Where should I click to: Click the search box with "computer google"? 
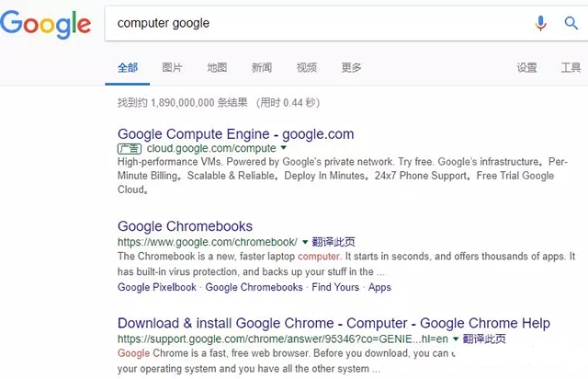point(312,23)
